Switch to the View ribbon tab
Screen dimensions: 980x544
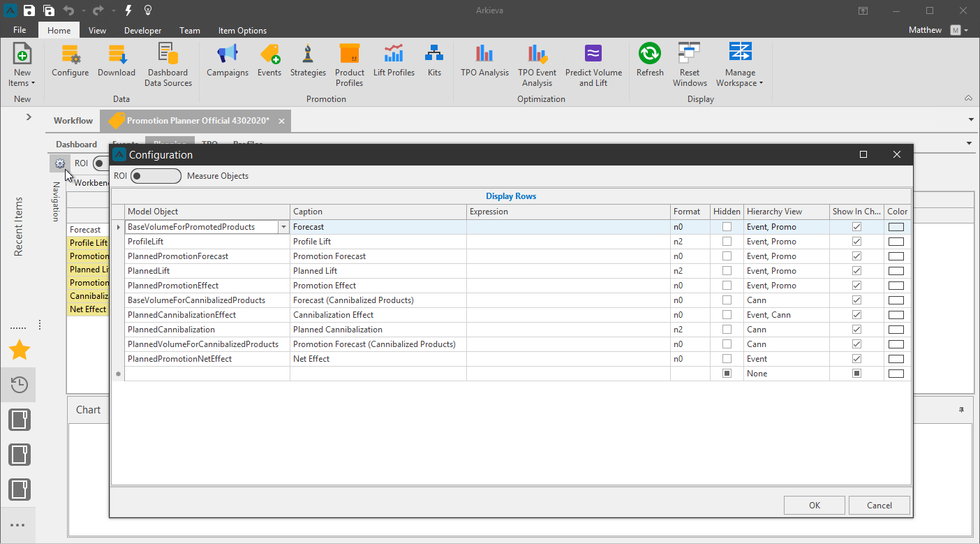(97, 30)
